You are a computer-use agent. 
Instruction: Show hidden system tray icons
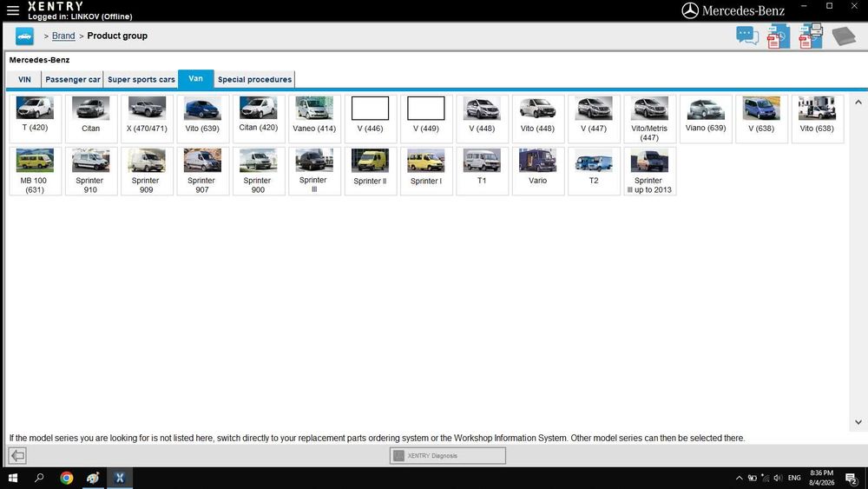click(x=739, y=478)
